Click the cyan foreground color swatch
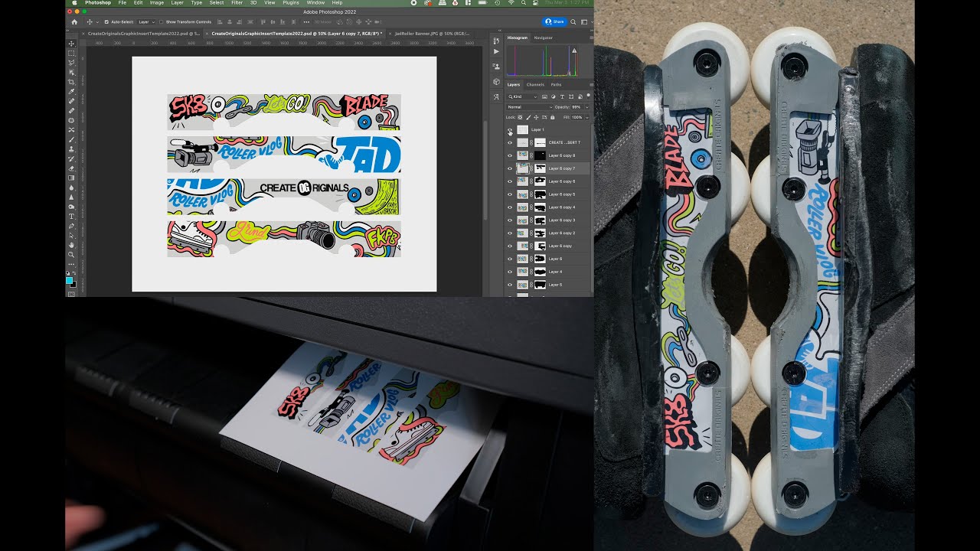 pyautogui.click(x=70, y=281)
